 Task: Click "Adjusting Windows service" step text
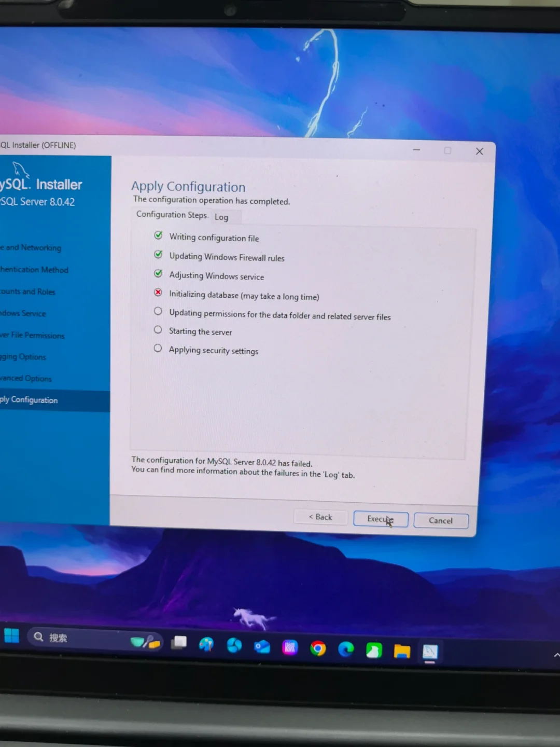tap(216, 276)
